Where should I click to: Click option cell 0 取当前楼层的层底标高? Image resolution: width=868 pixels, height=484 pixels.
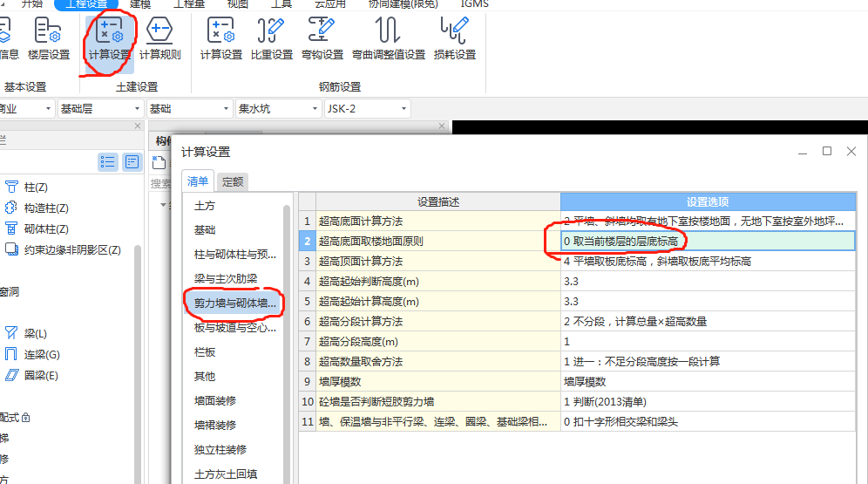[x=708, y=242]
